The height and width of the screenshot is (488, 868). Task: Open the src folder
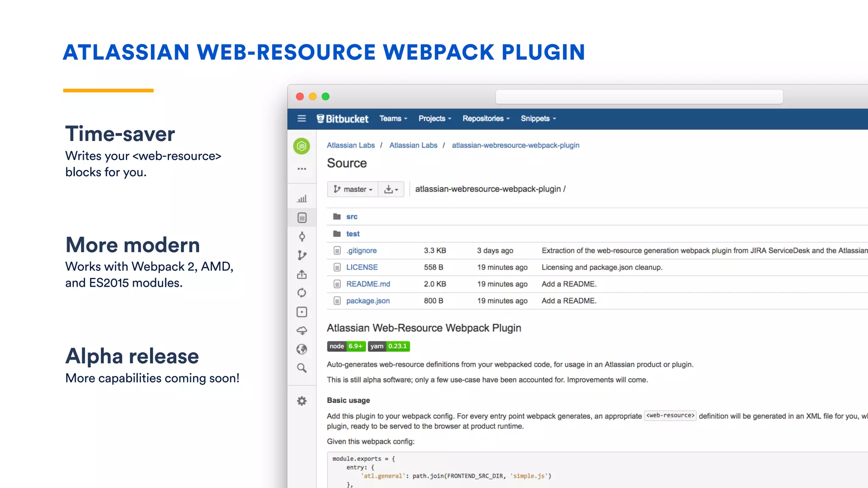(352, 216)
